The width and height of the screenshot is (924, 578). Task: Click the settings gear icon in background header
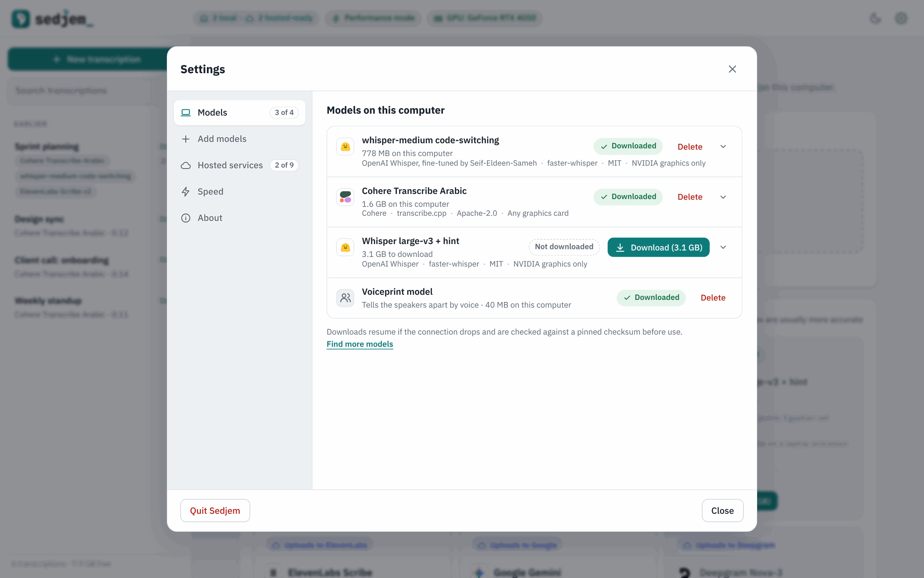click(x=901, y=18)
